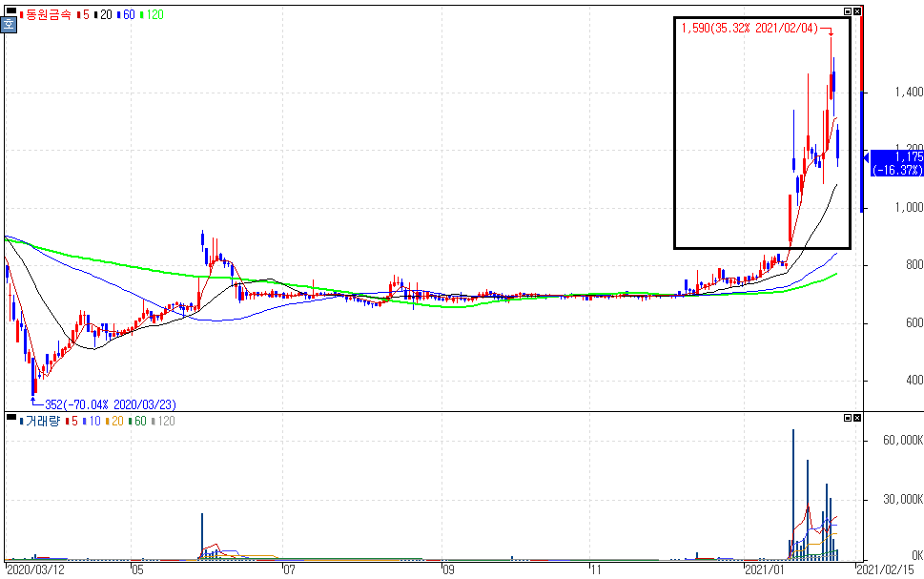The image size is (924, 579).
Task: Click the 11 month label on time axis
Action: [596, 570]
